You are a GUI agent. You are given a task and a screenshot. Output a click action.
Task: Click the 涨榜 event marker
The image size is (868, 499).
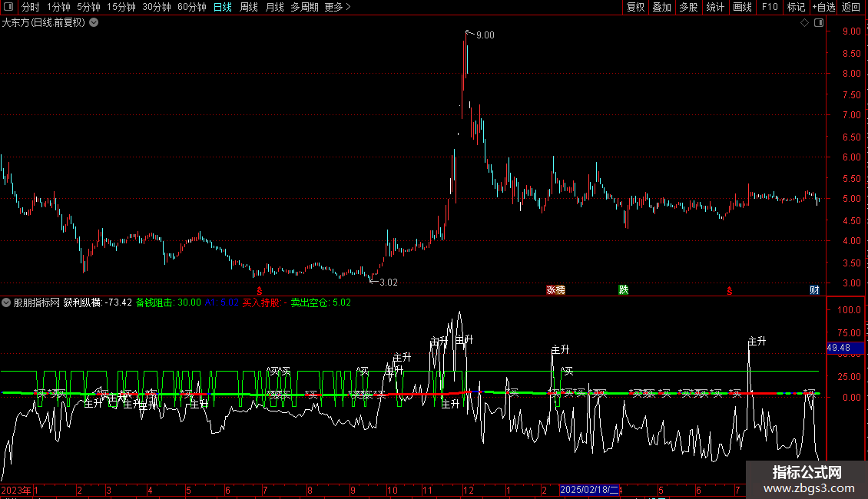pyautogui.click(x=556, y=290)
